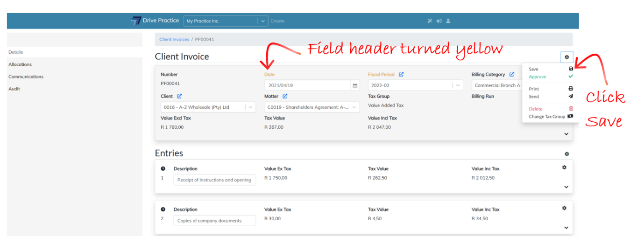Open the Billing Category external link icon
This screenshot has width=644, height=244.
click(511, 74)
